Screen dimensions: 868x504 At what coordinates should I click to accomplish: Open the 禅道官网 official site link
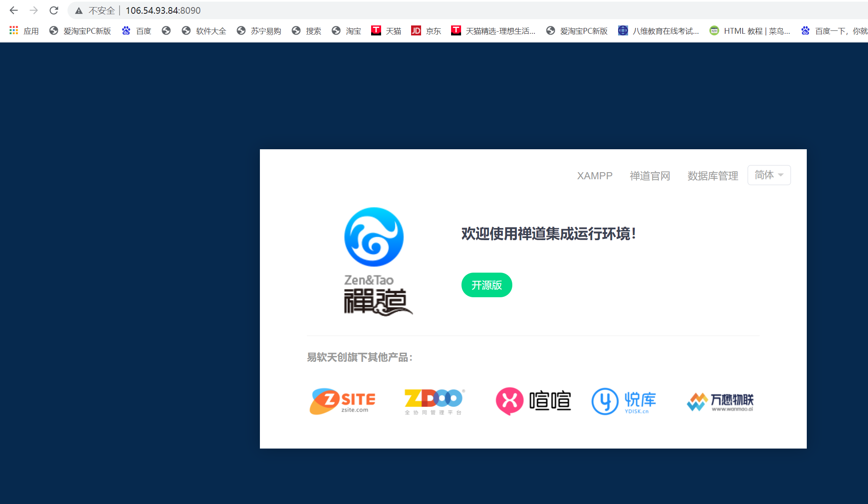click(650, 176)
